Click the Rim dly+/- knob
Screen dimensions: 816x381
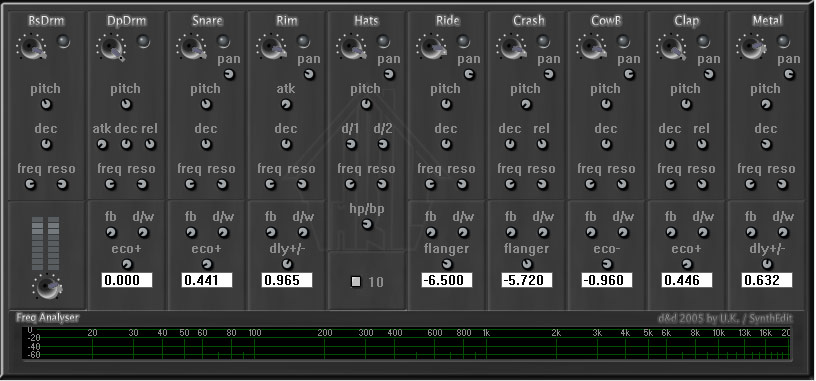pyautogui.click(x=287, y=264)
